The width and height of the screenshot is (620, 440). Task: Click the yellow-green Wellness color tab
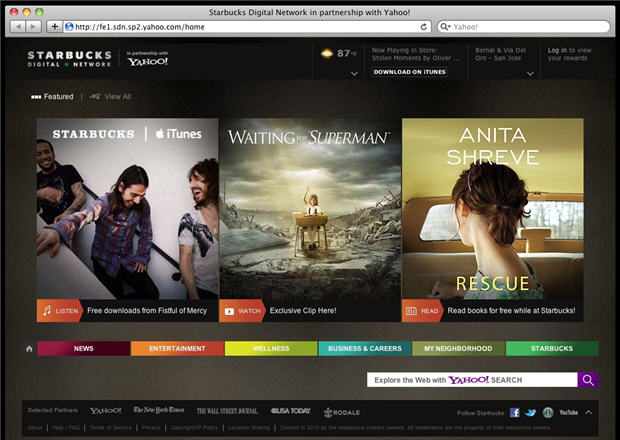pyautogui.click(x=270, y=349)
